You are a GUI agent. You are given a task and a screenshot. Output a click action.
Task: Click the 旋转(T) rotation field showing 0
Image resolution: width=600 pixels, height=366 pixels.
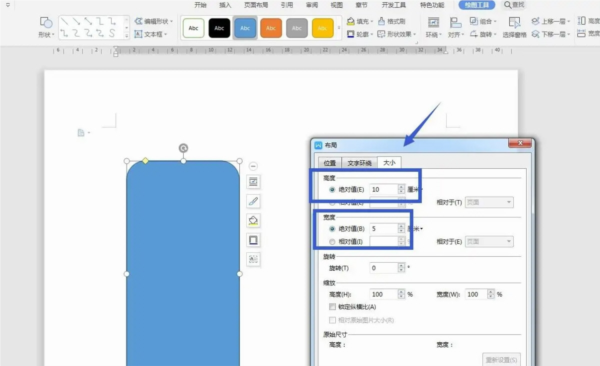[x=384, y=268]
